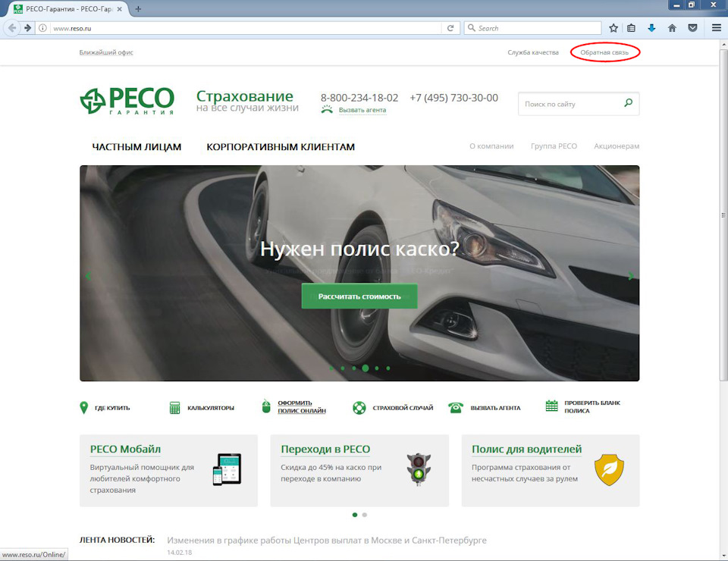Open the Частным лицам menu

pos(136,146)
